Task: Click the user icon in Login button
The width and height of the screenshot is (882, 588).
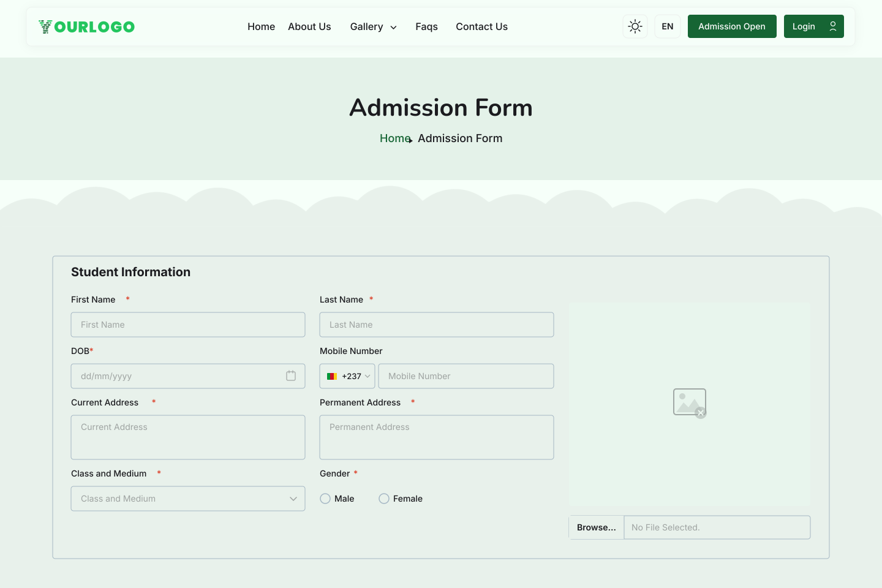Action: (x=833, y=26)
